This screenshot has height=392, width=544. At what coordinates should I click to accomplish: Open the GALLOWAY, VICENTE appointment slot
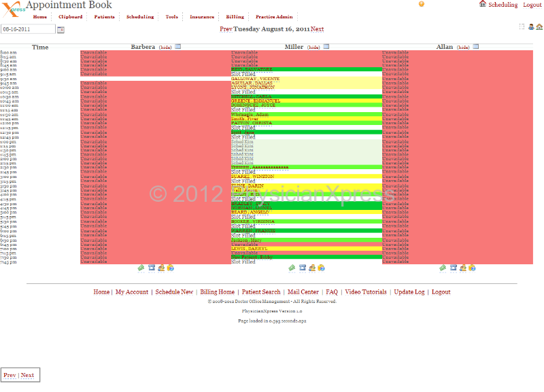coord(255,79)
